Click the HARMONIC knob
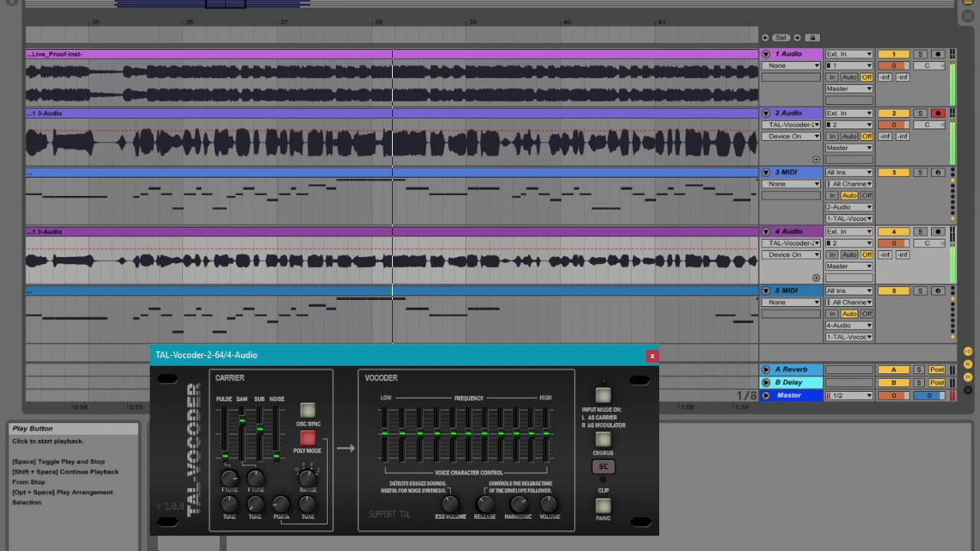 tap(518, 504)
